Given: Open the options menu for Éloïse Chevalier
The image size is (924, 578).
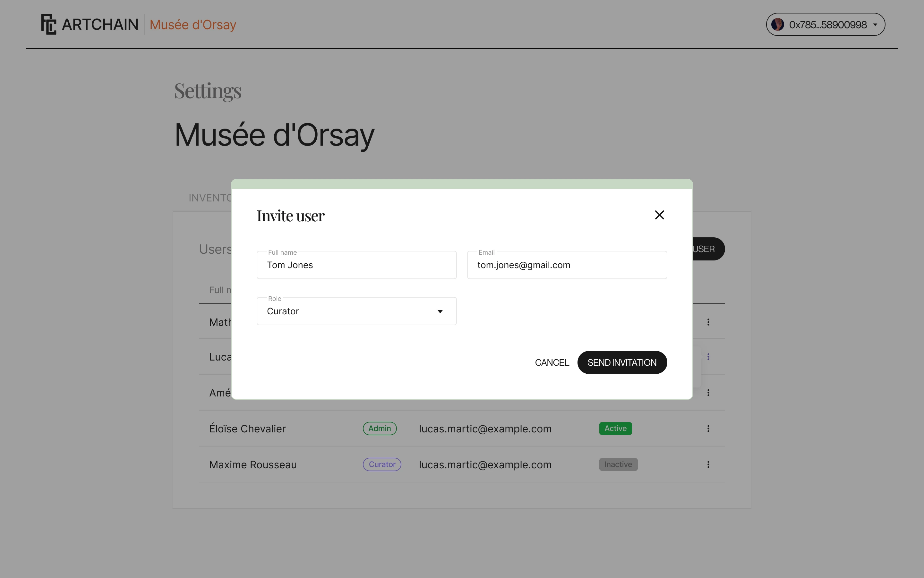Looking at the screenshot, I should pyautogui.click(x=708, y=429).
